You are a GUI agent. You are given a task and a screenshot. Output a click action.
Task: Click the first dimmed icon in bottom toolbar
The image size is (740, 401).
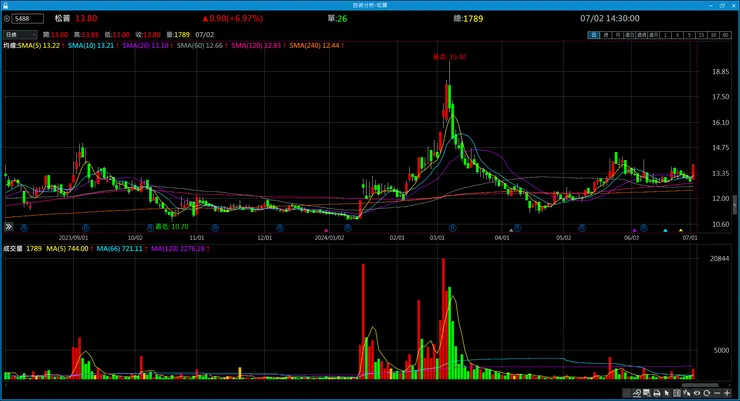pyautogui.click(x=627, y=393)
